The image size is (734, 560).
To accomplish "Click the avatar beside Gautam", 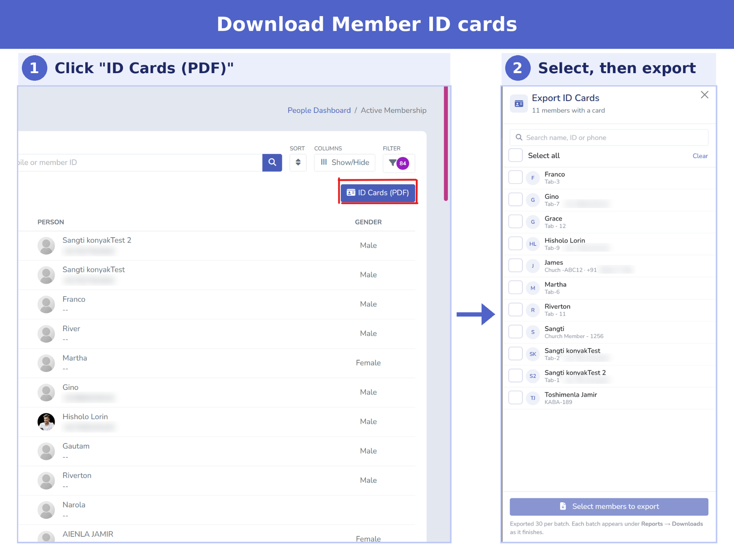I will click(46, 451).
